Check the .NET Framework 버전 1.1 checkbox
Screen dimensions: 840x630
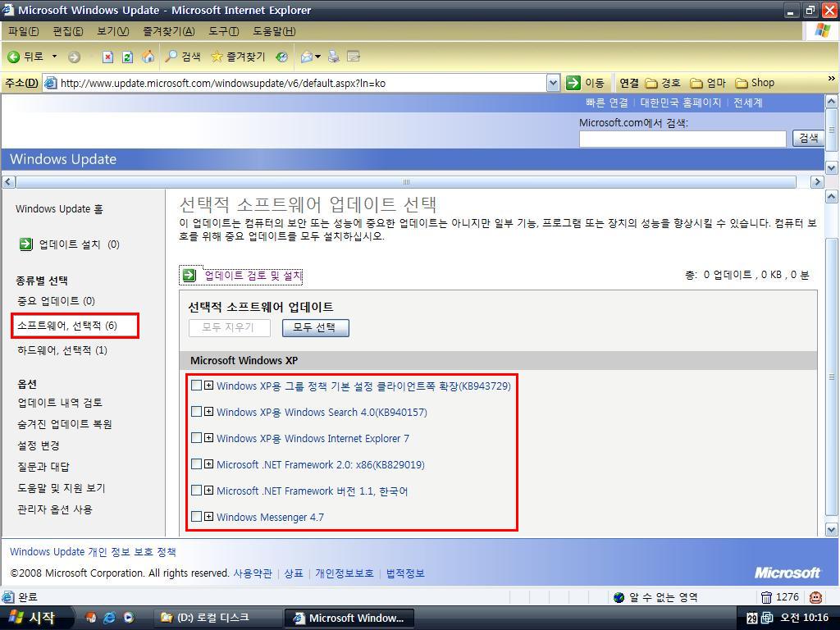196,491
